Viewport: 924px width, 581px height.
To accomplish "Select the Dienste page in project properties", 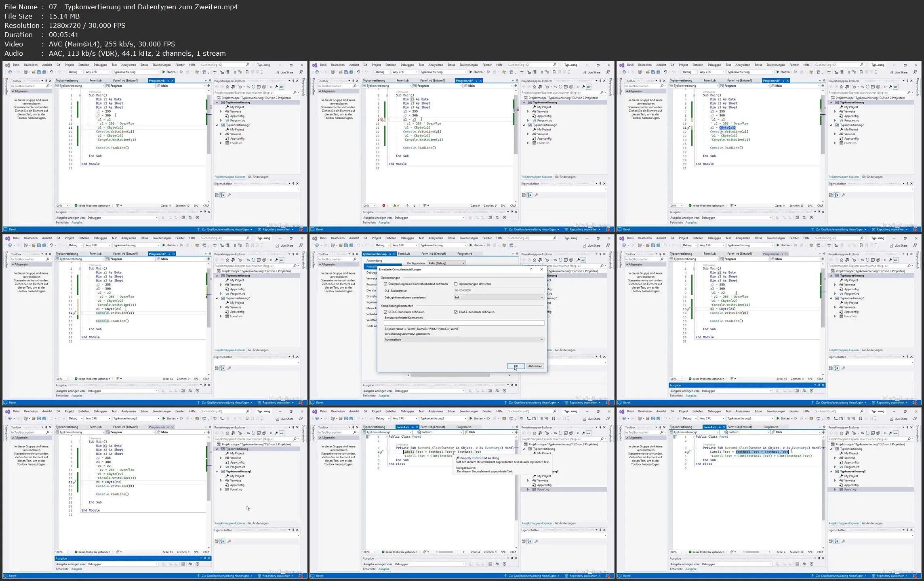I will (371, 290).
